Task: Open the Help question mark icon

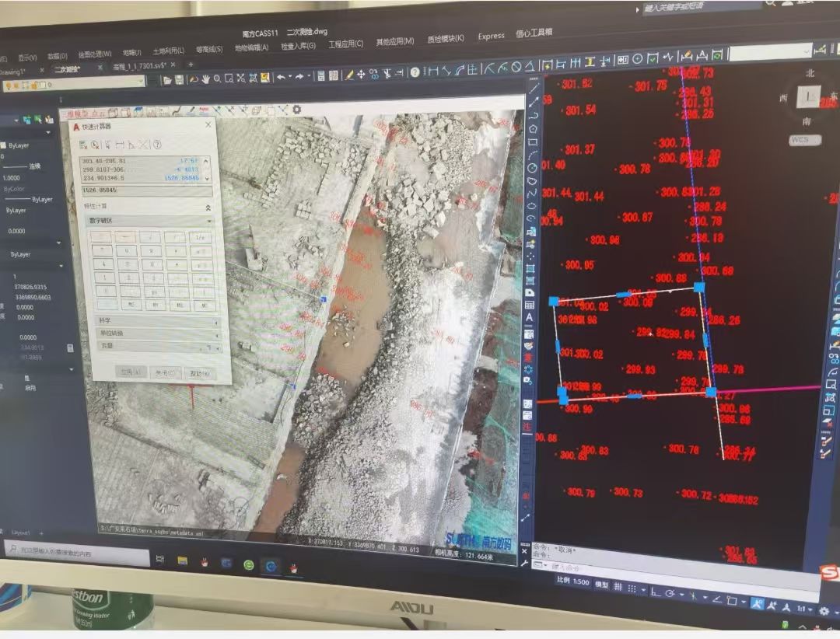Action: point(415,72)
